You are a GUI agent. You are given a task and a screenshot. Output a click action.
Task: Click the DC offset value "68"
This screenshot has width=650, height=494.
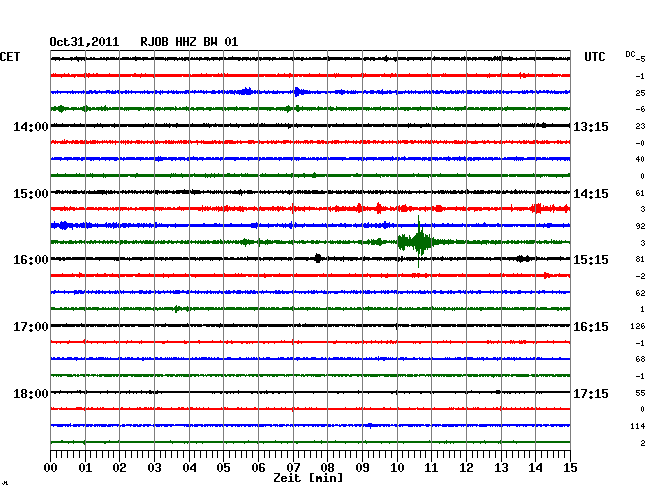pos(640,359)
